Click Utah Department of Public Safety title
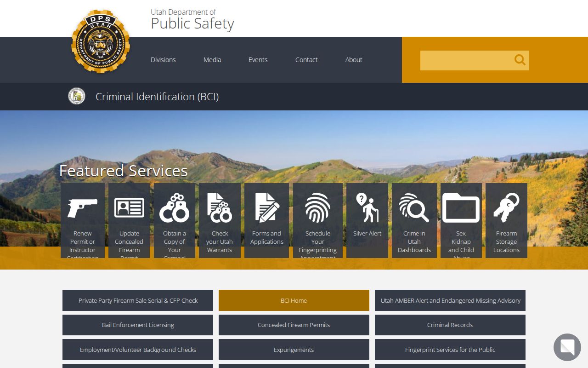Image resolution: width=588 pixels, height=368 pixels. (x=192, y=19)
